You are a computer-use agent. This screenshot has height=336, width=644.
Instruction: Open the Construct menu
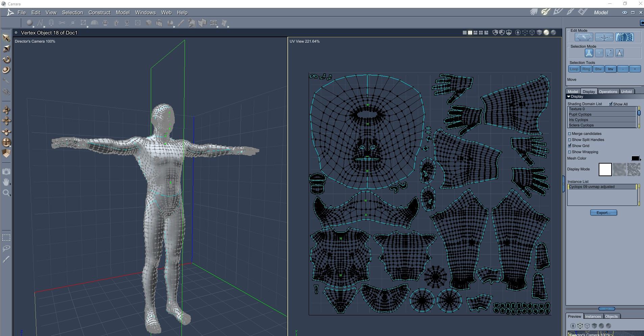point(99,13)
